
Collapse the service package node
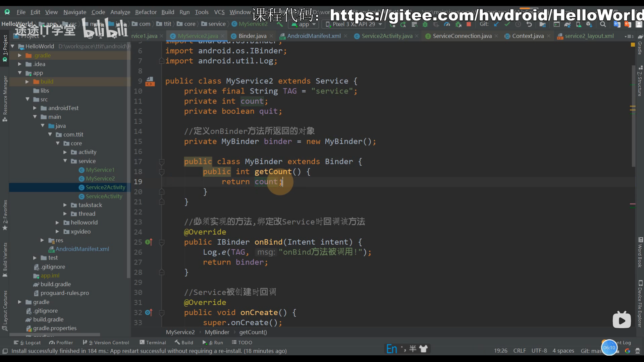pyautogui.click(x=65, y=161)
